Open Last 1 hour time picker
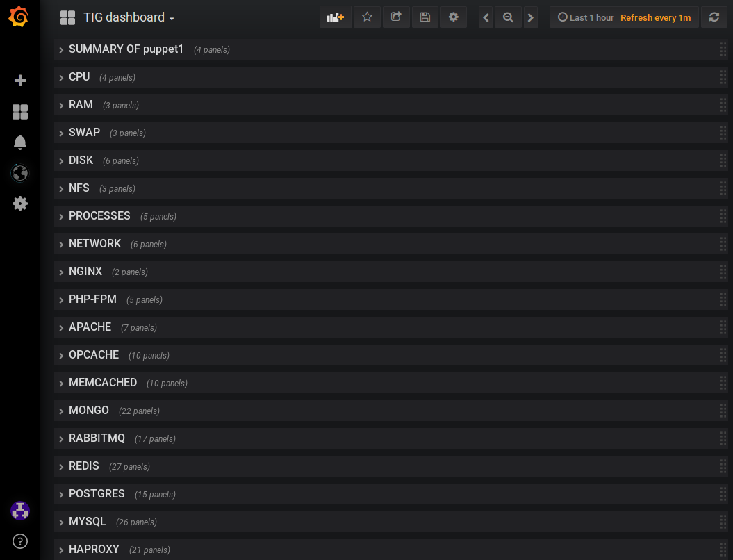Image resolution: width=733 pixels, height=560 pixels. (586, 17)
